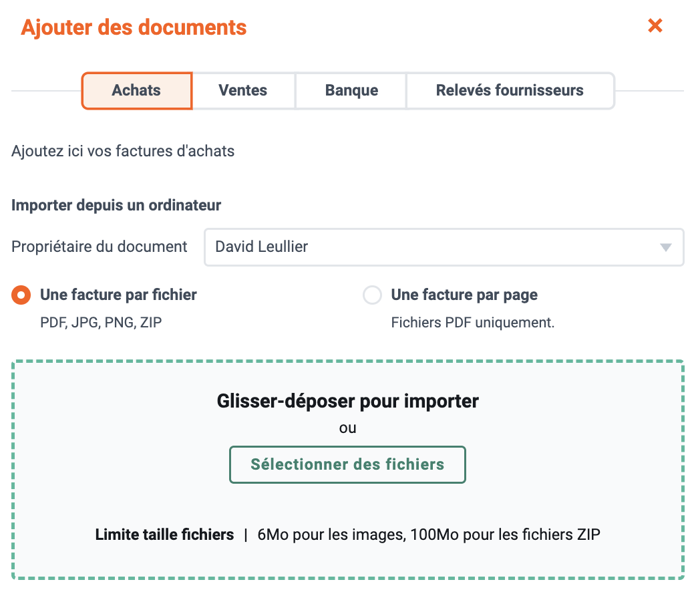
Task: Close the Ajouter des documents dialog
Action: 655,26
